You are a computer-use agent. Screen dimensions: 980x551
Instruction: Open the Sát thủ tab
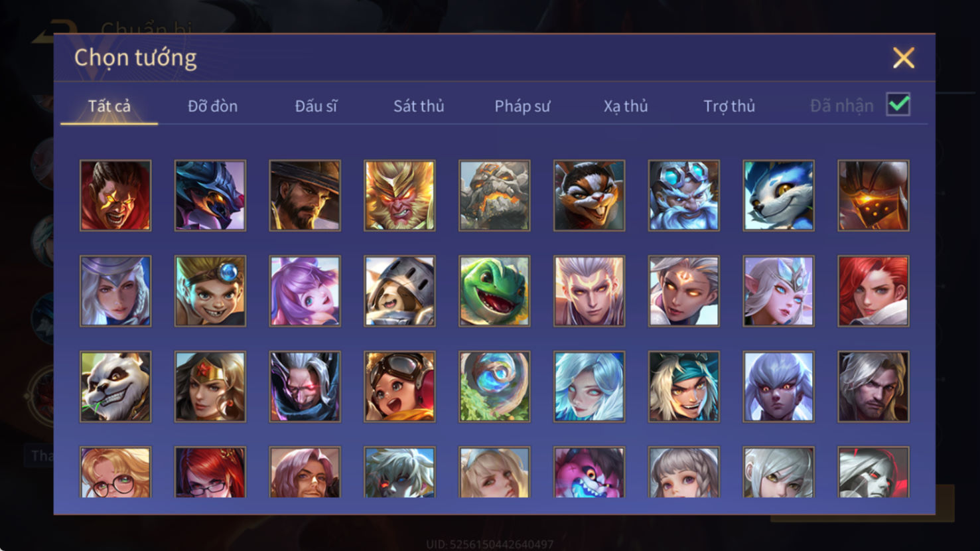(419, 106)
